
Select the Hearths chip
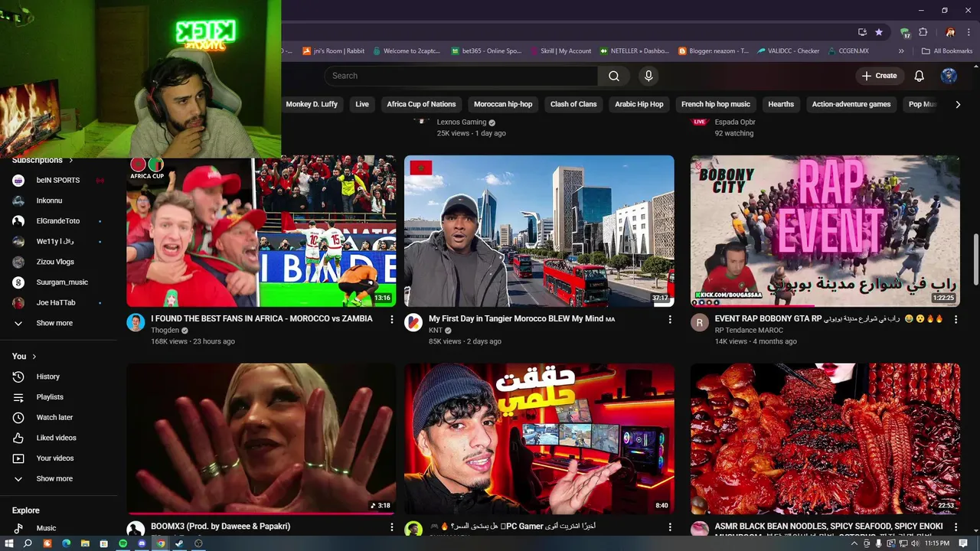pos(781,104)
